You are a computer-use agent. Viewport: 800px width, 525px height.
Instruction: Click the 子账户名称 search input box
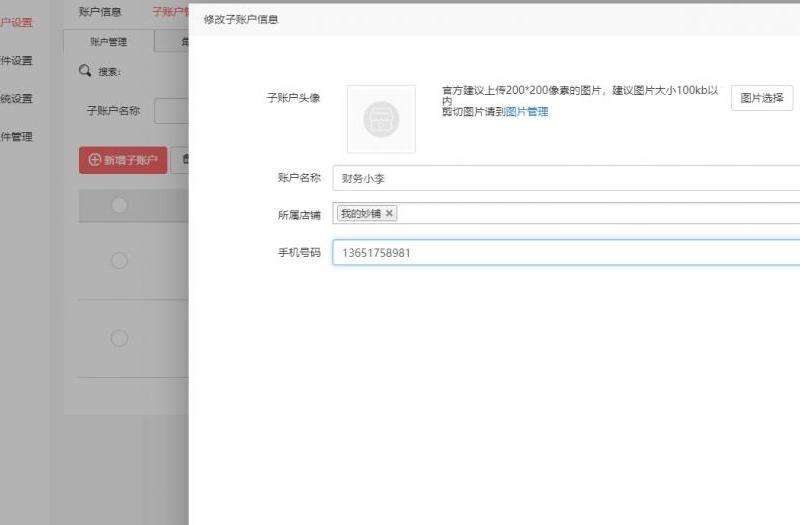pos(172,111)
